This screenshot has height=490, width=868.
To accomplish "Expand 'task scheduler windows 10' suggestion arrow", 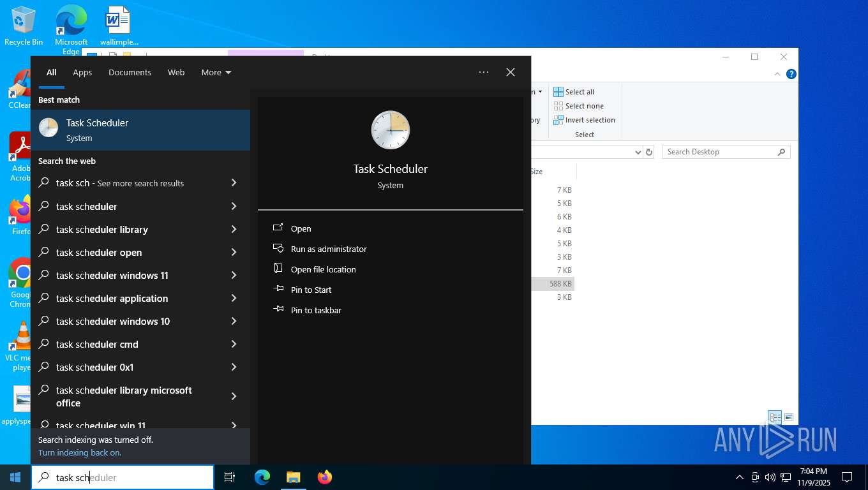I will click(234, 321).
